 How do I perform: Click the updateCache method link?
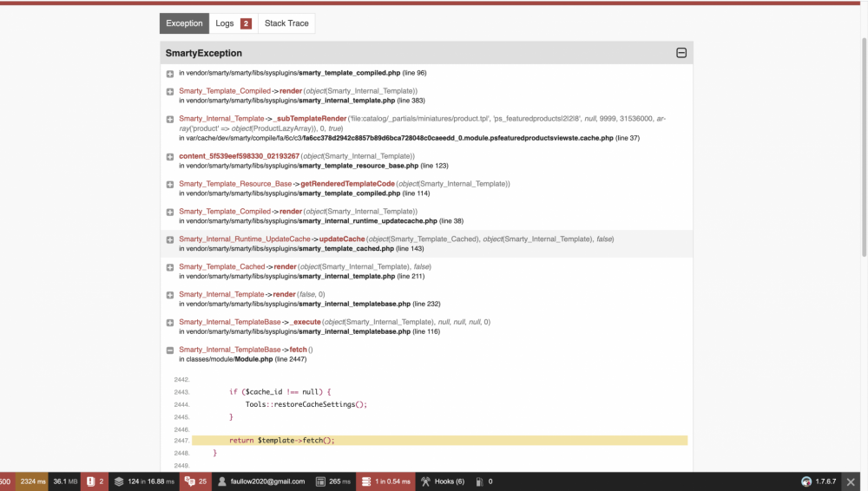coord(341,239)
